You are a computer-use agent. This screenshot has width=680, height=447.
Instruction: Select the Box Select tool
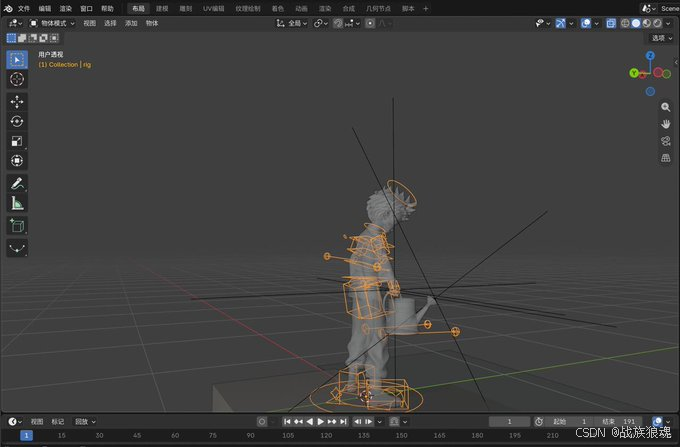click(x=17, y=60)
